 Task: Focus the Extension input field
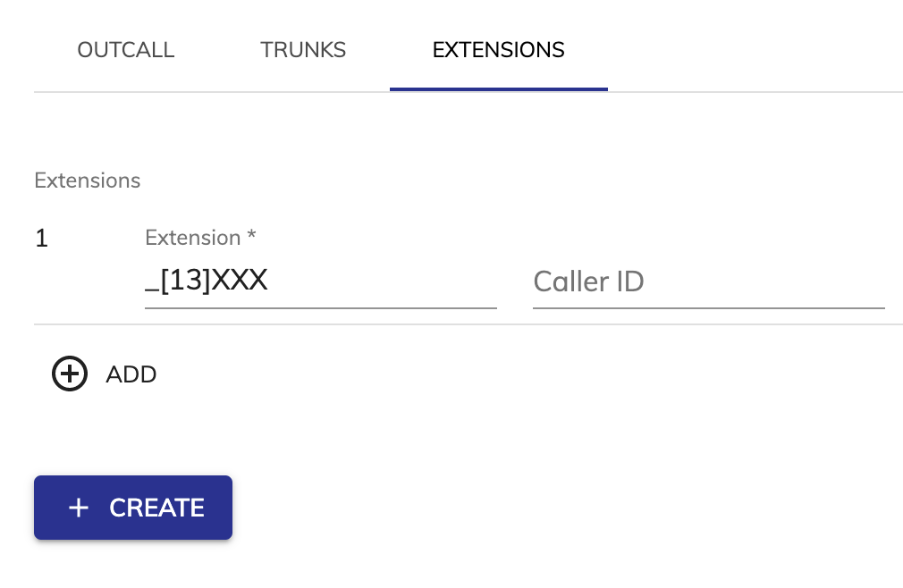tap(321, 281)
